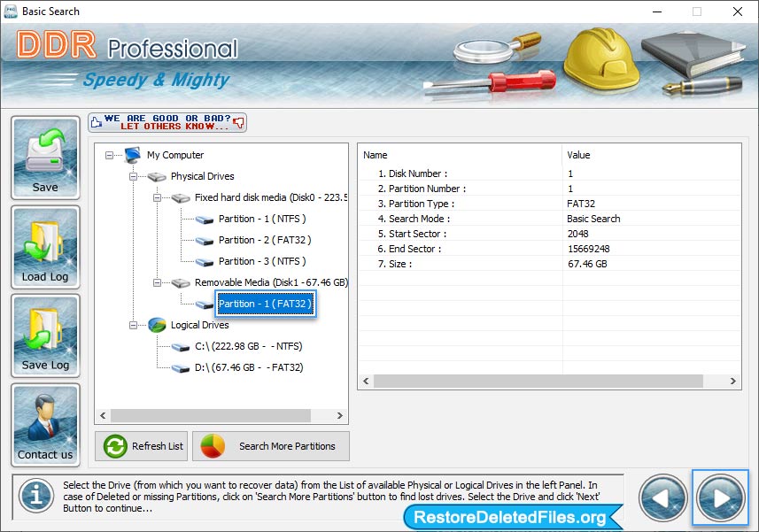Collapse the My Computer tree node
Viewport: 759px width, 532px height.
(x=110, y=155)
